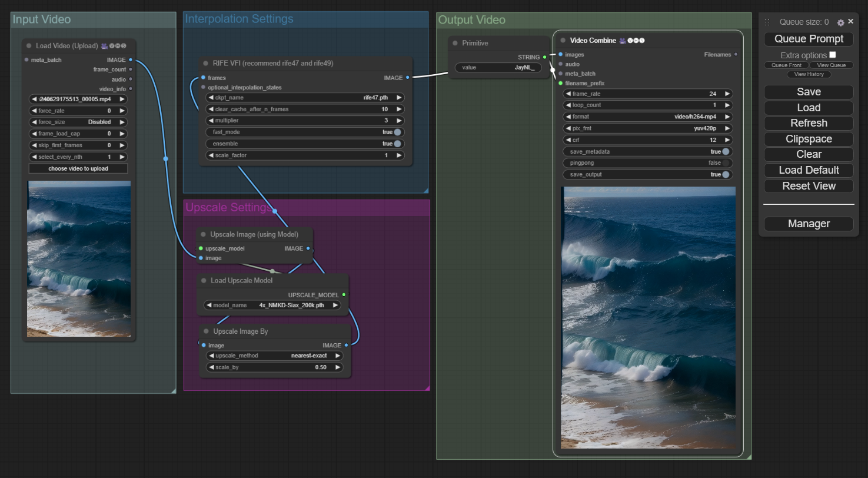The height and width of the screenshot is (478, 868).
Task: Click the collapse dot on Primitive node
Action: point(455,44)
